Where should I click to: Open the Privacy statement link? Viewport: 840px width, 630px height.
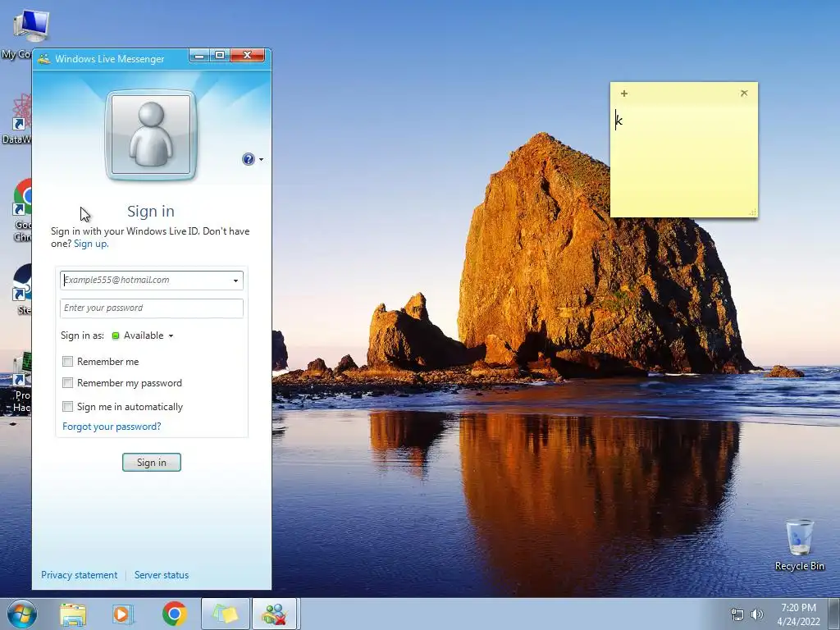[x=80, y=575]
